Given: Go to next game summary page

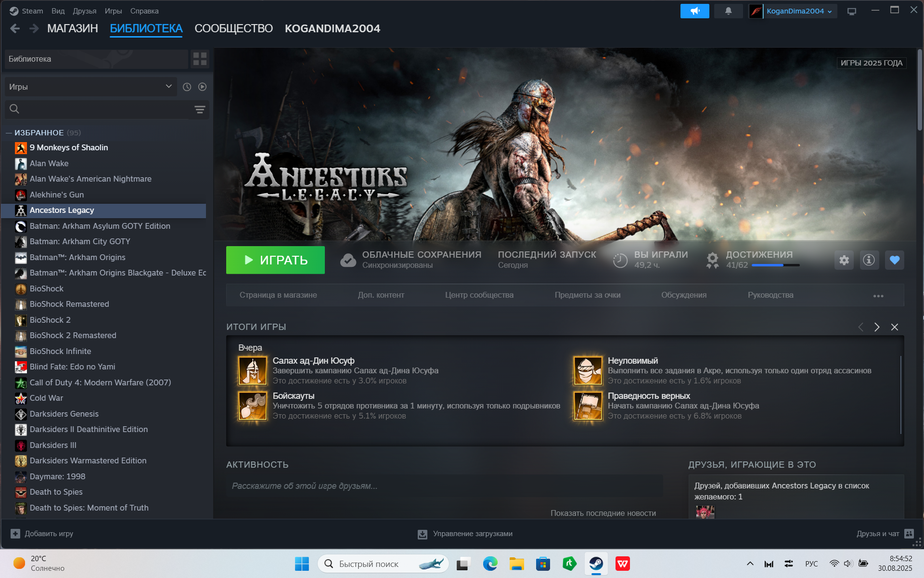Looking at the screenshot, I should coord(877,327).
